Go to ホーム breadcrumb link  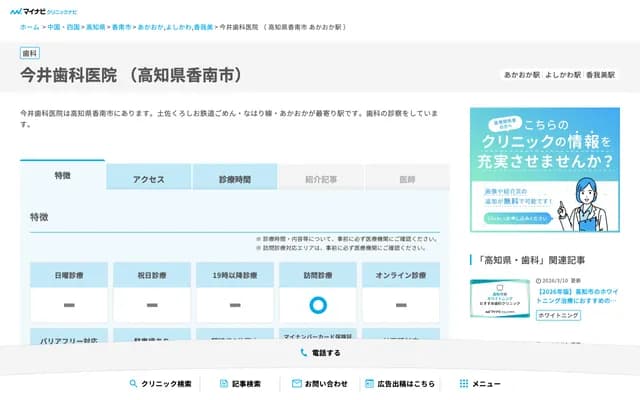click(29, 27)
